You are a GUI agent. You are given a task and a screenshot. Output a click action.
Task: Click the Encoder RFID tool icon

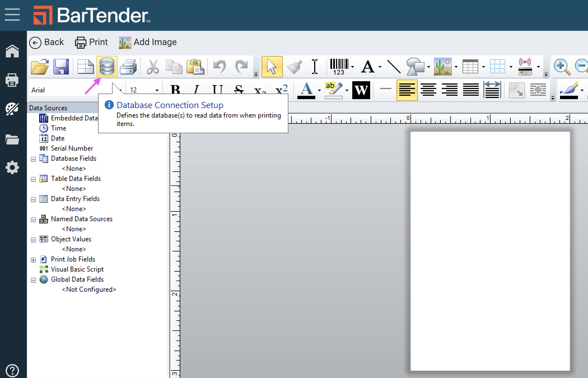click(525, 67)
